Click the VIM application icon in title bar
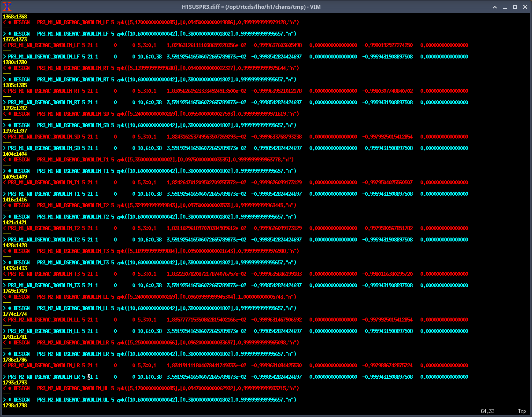 pos(7,7)
